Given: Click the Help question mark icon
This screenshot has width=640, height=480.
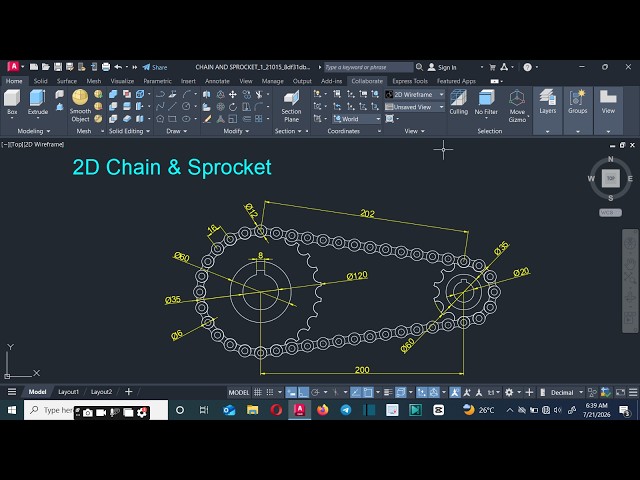Looking at the screenshot, I should [x=527, y=67].
